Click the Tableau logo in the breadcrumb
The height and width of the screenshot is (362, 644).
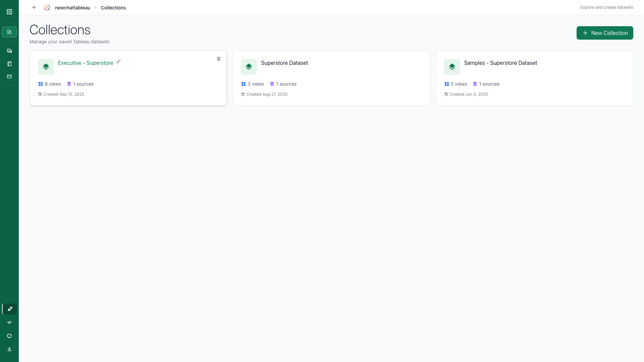point(47,7)
